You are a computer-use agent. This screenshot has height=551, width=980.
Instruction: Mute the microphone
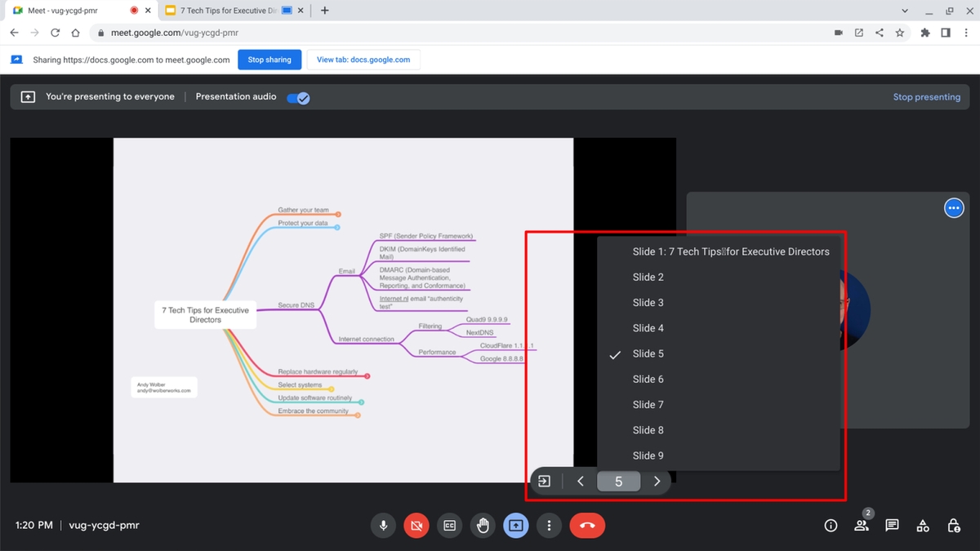click(x=383, y=525)
